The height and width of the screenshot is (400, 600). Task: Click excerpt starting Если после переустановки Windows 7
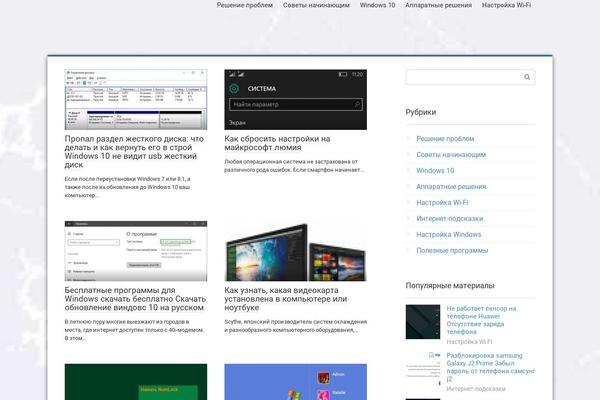pyautogui.click(x=127, y=187)
